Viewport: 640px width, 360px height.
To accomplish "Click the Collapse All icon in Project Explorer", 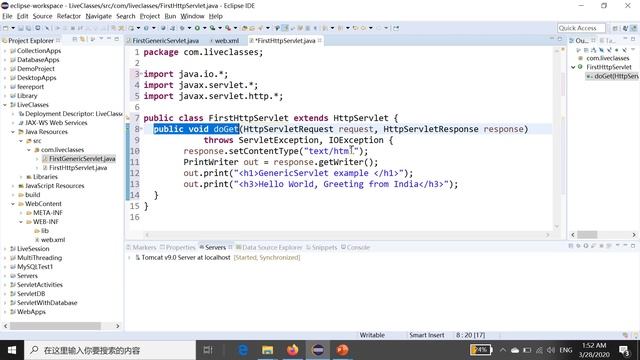I will coord(75,40).
